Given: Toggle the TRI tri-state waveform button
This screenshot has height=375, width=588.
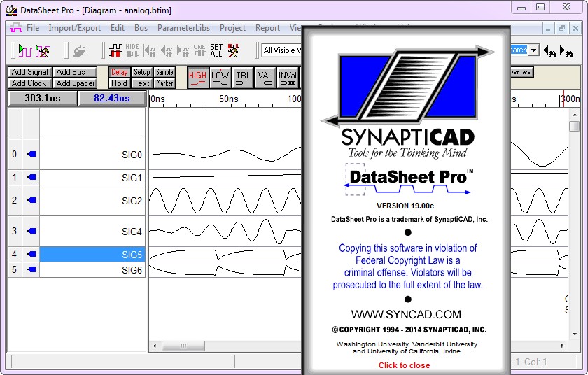Looking at the screenshot, I should [x=242, y=78].
